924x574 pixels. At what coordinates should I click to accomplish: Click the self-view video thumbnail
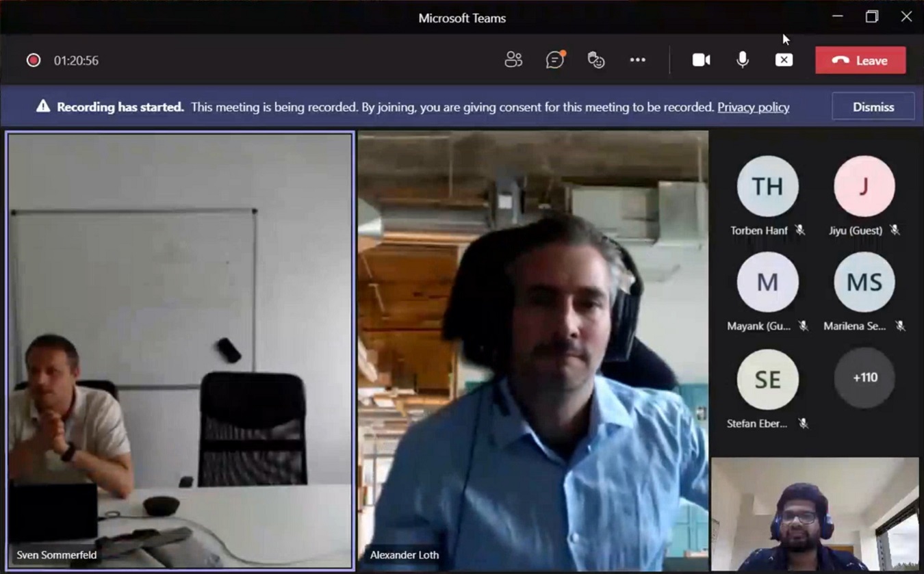[x=814, y=514]
